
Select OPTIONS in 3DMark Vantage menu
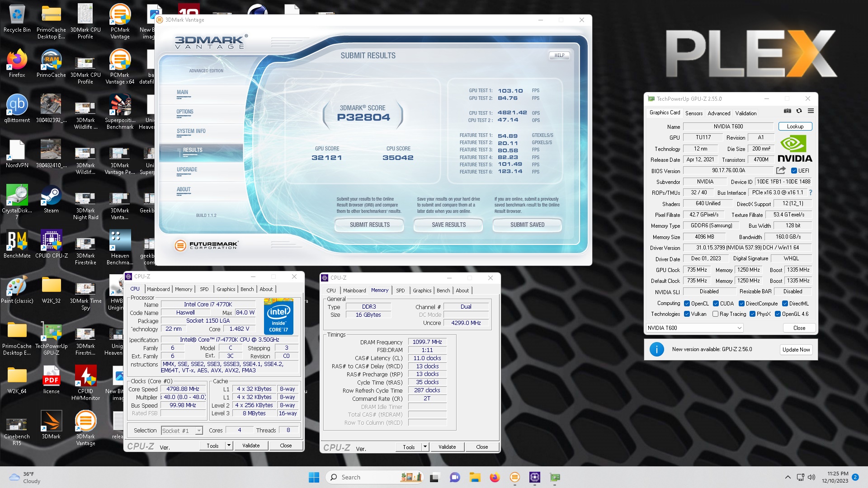[x=185, y=112]
